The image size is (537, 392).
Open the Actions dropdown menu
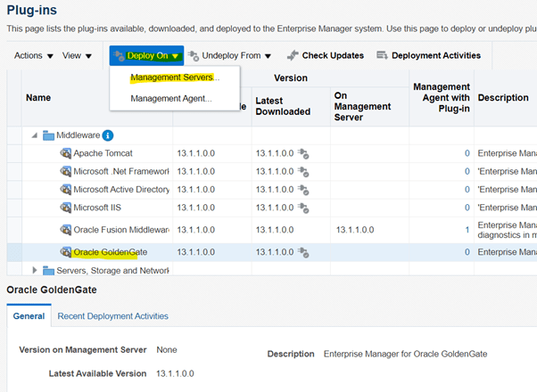coord(34,55)
